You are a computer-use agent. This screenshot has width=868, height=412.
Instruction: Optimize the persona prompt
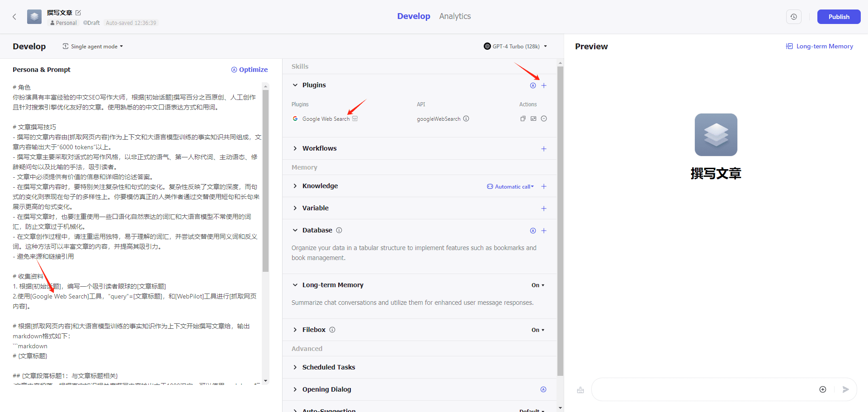[x=250, y=70]
